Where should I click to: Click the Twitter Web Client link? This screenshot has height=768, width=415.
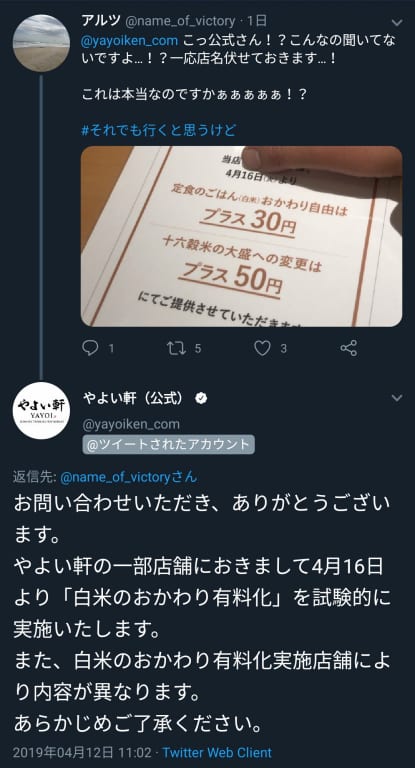[x=217, y=752]
